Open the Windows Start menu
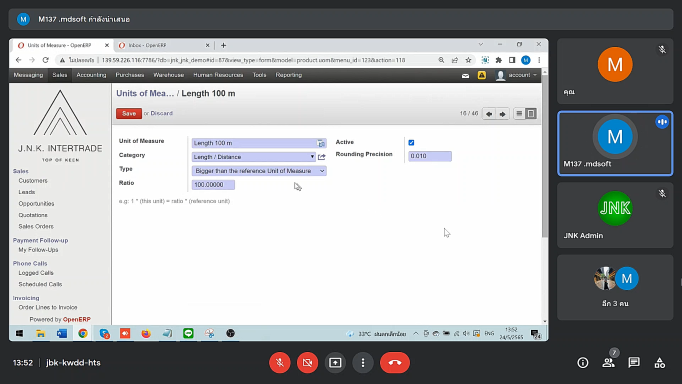682x384 pixels. [19, 334]
